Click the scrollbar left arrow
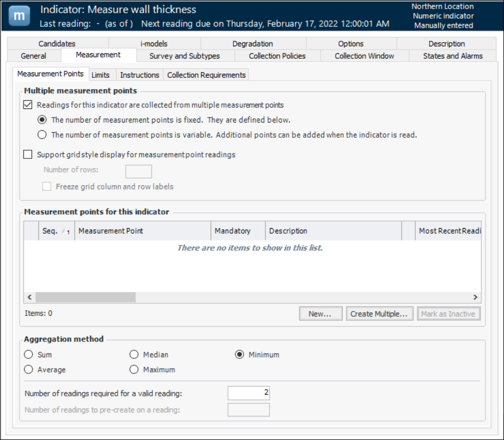 [29, 297]
